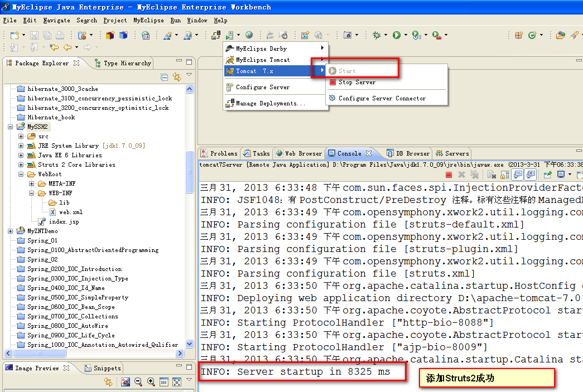Click the red Terminate button in Console
The width and height of the screenshot is (583, 392).
[x=449, y=175]
